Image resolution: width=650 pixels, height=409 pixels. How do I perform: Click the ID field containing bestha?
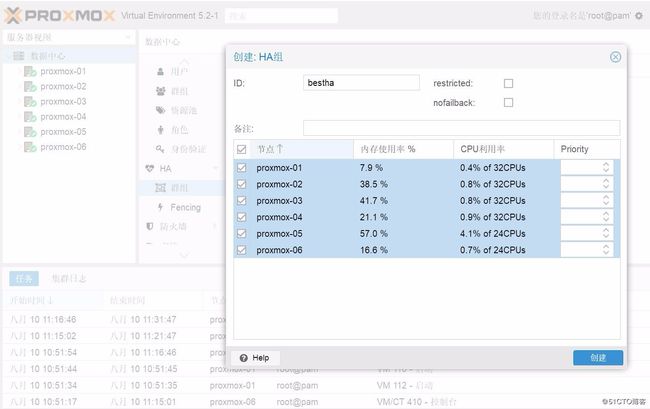[x=361, y=83]
